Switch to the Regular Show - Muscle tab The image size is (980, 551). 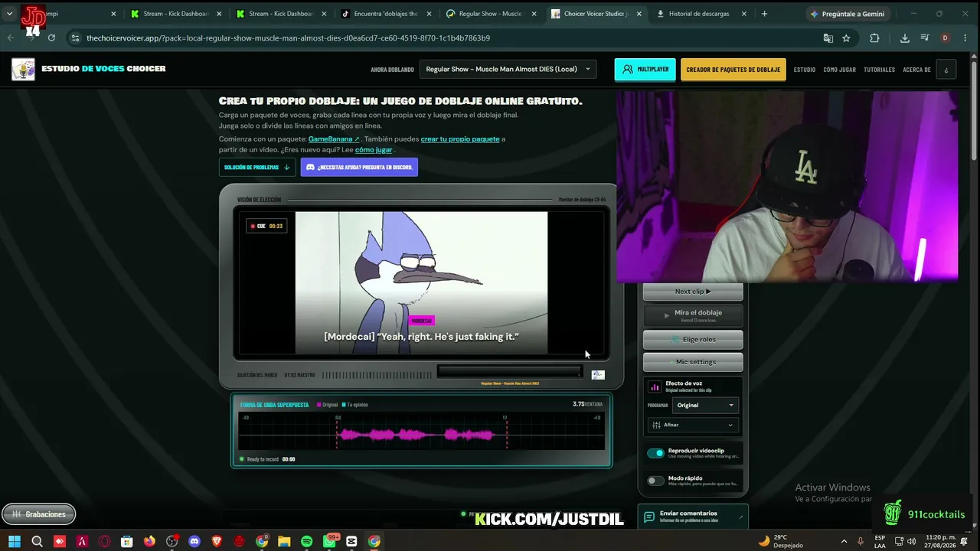click(x=491, y=14)
